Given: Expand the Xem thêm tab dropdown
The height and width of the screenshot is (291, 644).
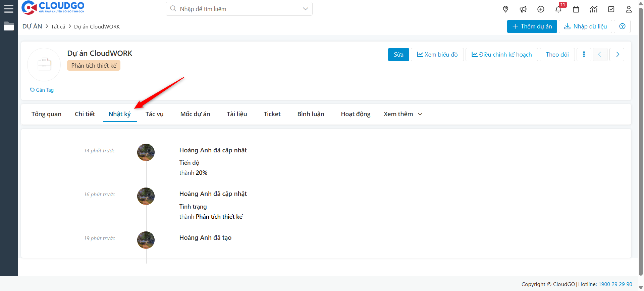Looking at the screenshot, I should 403,114.
